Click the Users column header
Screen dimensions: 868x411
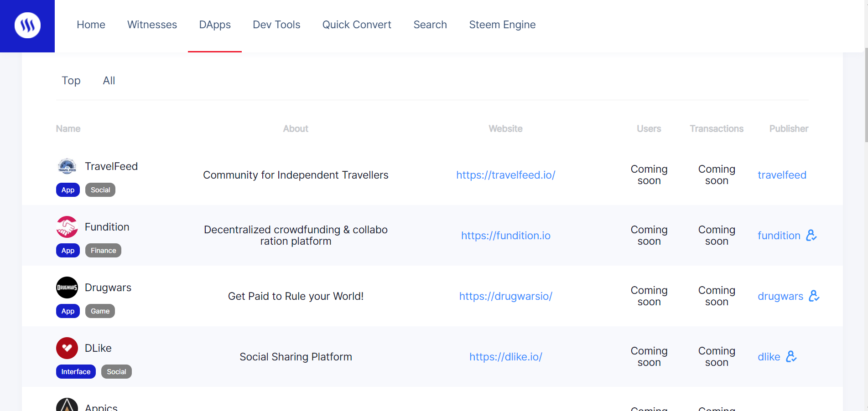[x=649, y=129]
